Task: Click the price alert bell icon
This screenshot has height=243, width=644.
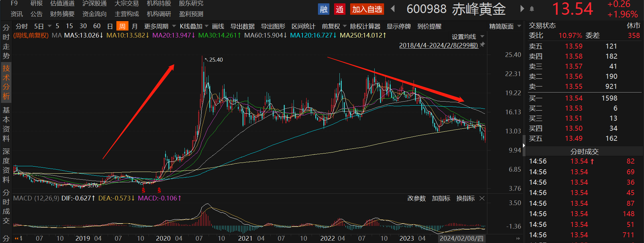Action: tap(532, 9)
